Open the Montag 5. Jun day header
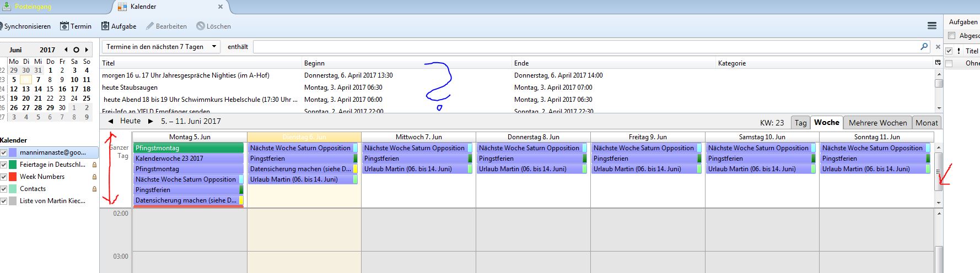 coord(190,137)
